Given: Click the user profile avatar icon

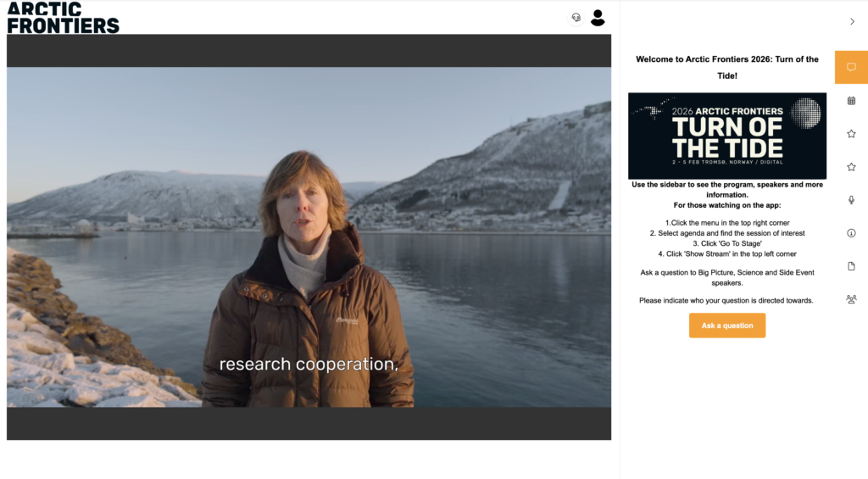Looking at the screenshot, I should [x=598, y=18].
